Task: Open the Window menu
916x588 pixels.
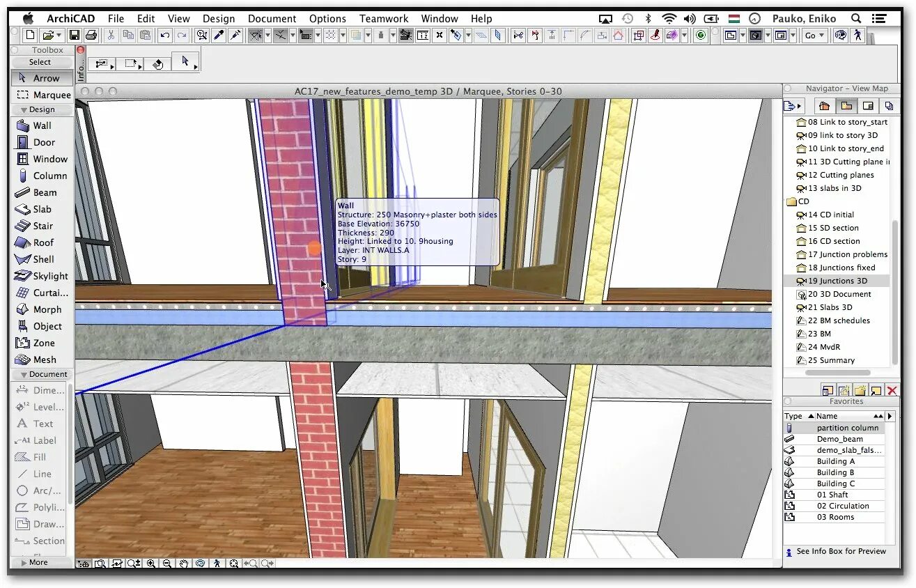Action: point(440,19)
